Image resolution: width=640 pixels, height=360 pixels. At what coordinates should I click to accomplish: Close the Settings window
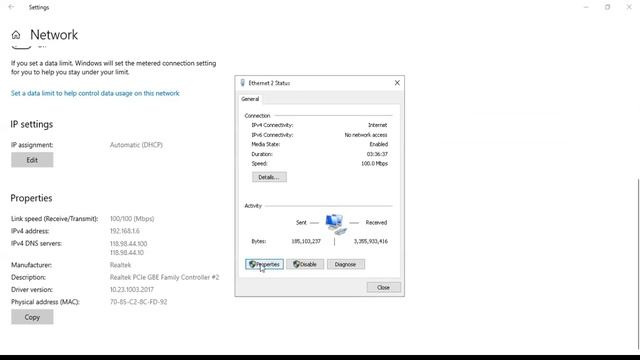(x=629, y=7)
